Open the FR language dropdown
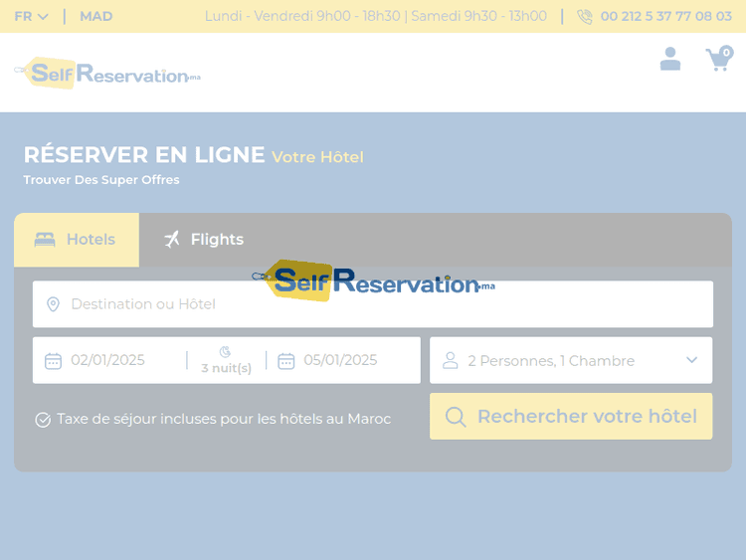Screen dimensions: 746x560 point(31,17)
